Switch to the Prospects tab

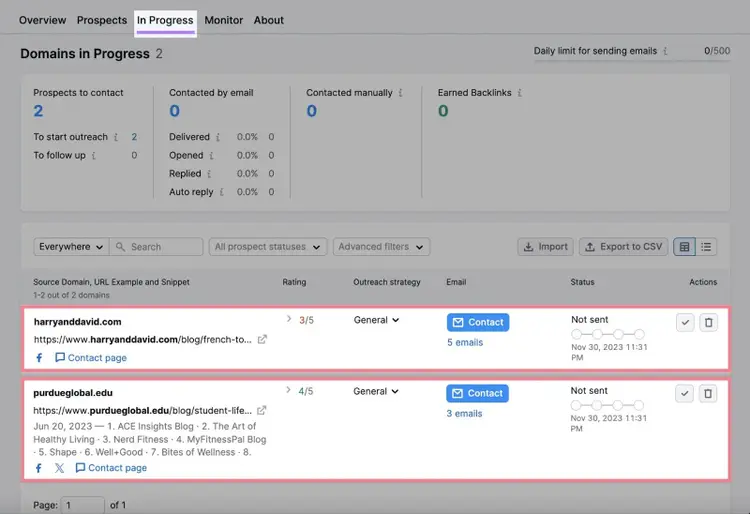pos(102,20)
